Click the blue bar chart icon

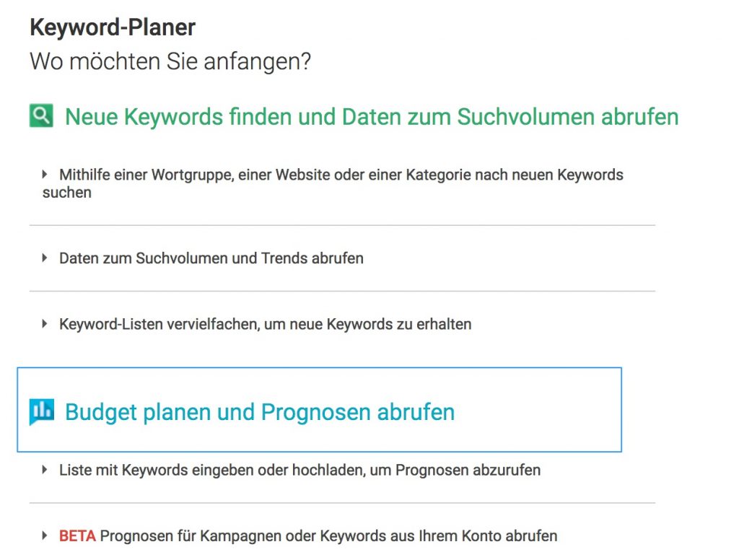coord(41,411)
